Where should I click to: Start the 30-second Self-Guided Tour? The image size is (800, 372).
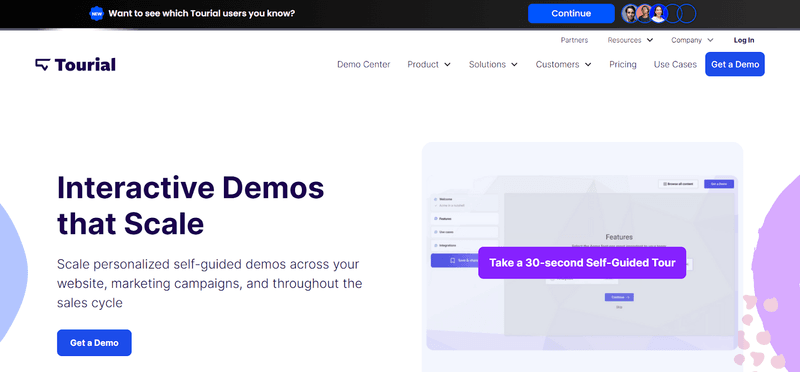click(582, 263)
